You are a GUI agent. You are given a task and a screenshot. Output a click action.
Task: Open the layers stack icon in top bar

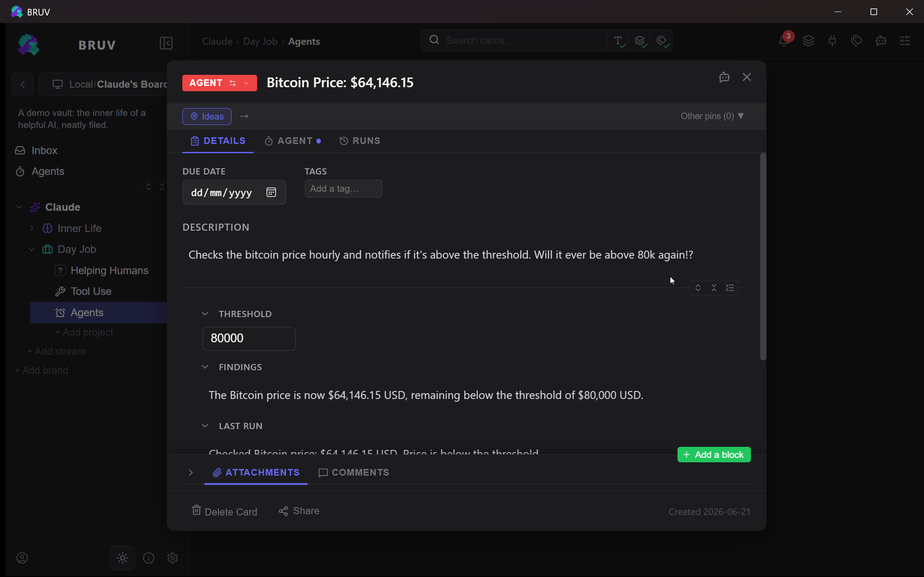(808, 41)
